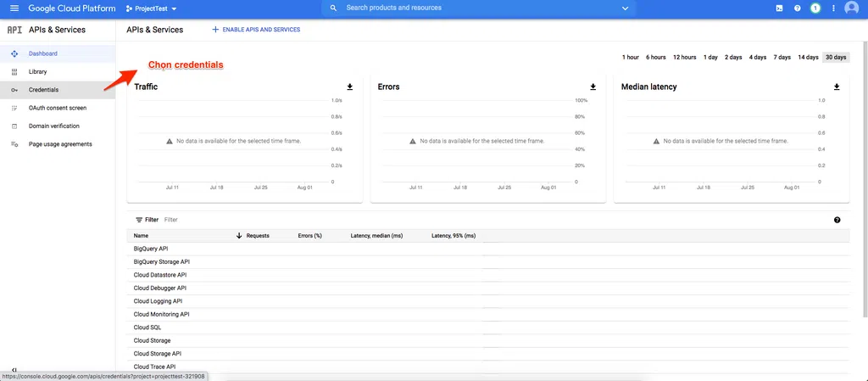This screenshot has width=868, height=381.
Task: Open Page usage agreements in sidebar
Action: [x=58, y=144]
